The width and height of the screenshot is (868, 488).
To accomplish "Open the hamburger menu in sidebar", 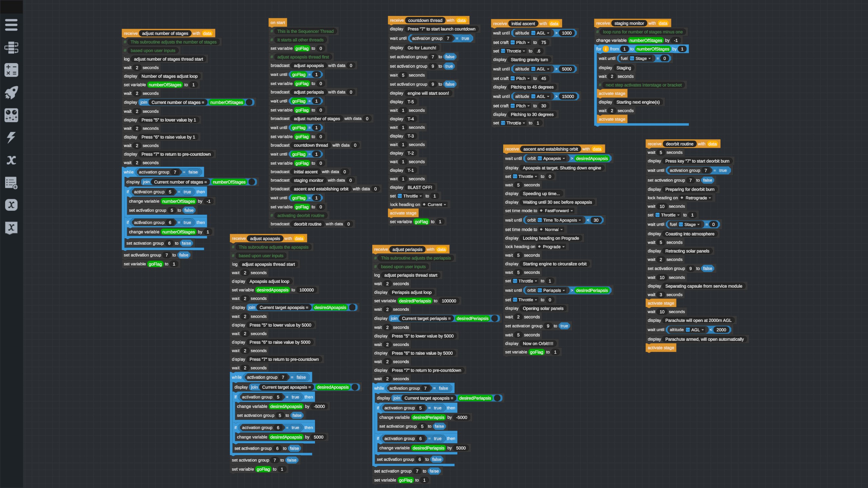I will [11, 25].
